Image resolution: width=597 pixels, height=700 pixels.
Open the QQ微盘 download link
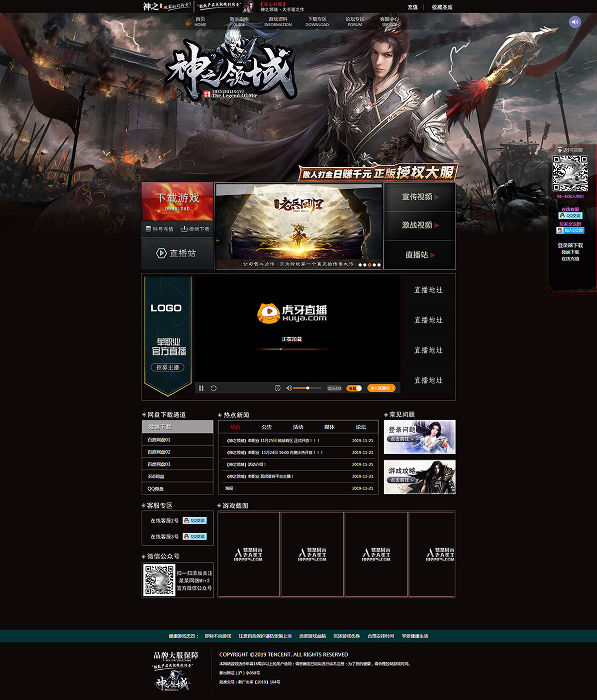pos(178,488)
